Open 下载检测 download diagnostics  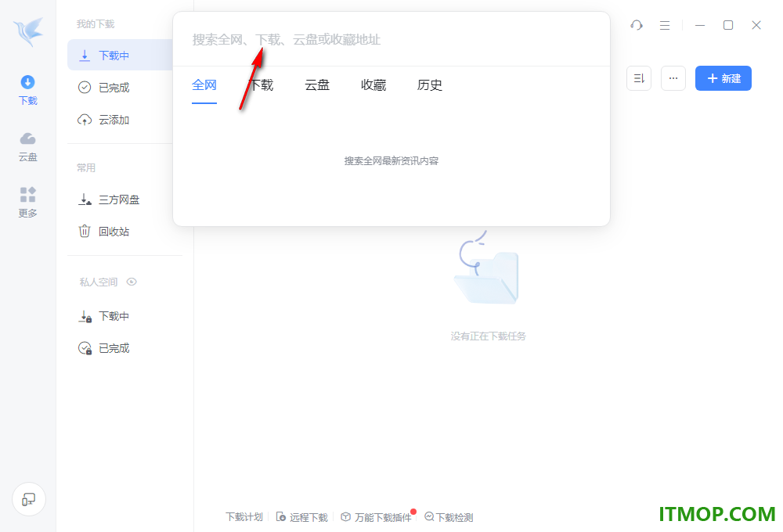pos(449,517)
